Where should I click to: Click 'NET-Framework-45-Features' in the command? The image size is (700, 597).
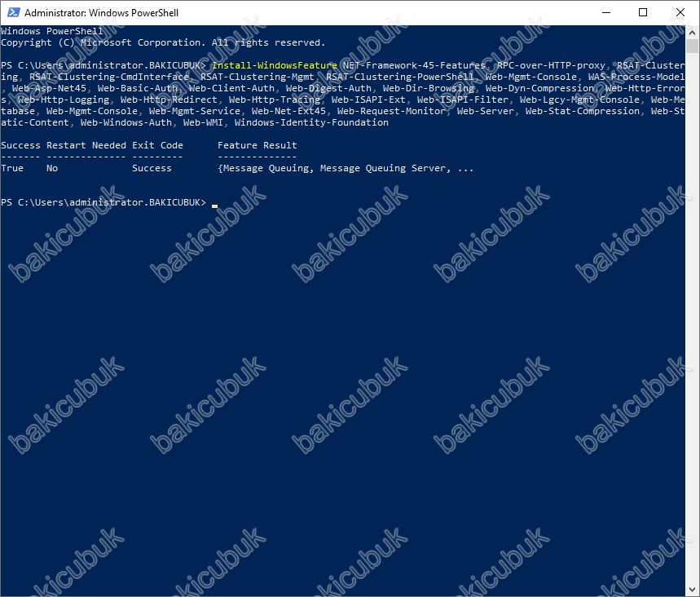(x=414, y=65)
